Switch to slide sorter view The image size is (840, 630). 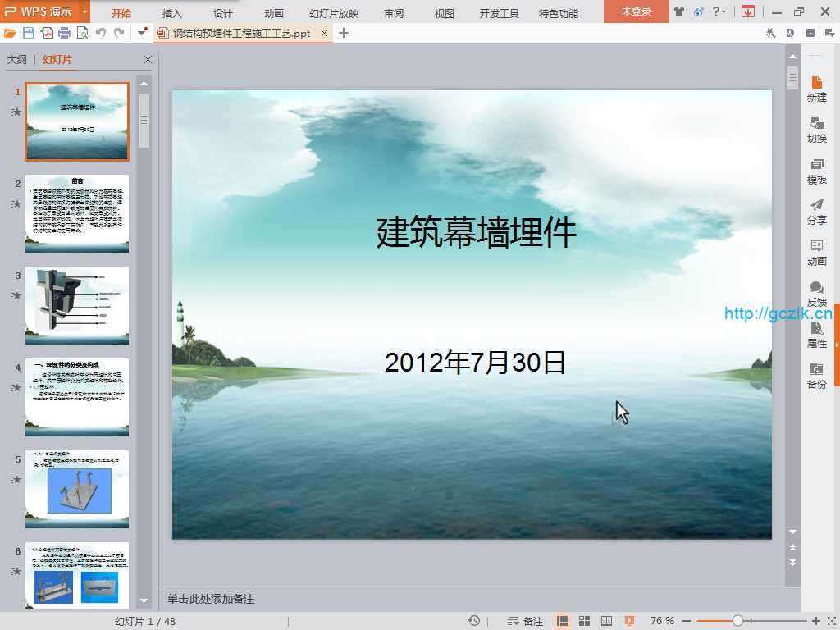(x=585, y=621)
